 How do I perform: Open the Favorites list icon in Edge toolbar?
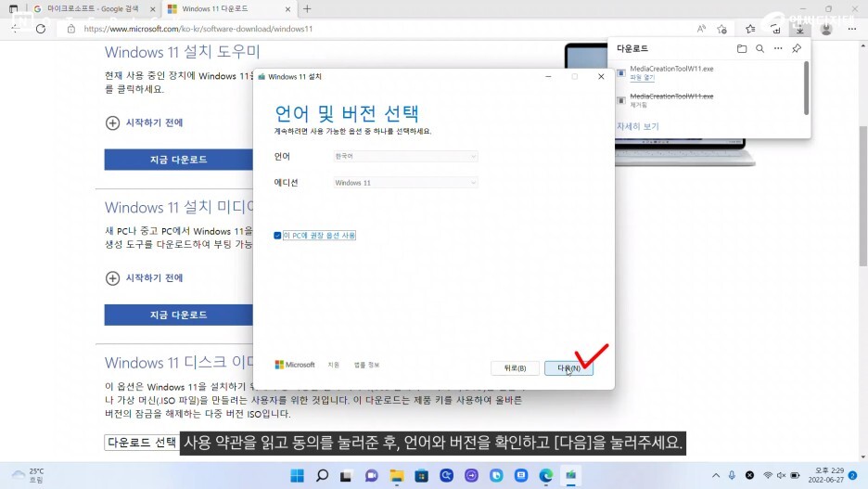coord(750,29)
